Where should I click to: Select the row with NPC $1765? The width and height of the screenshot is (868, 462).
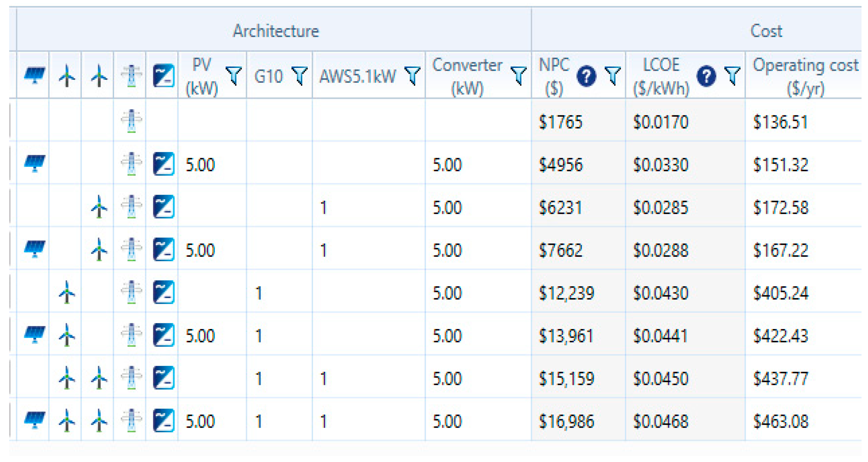pyautogui.click(x=560, y=122)
